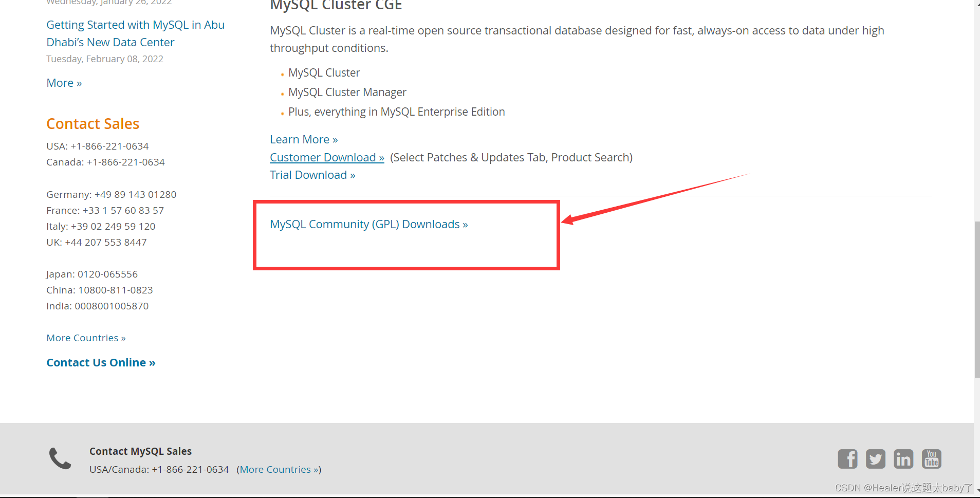Select the Contact Sales heading
Image resolution: width=980 pixels, height=498 pixels.
point(93,124)
